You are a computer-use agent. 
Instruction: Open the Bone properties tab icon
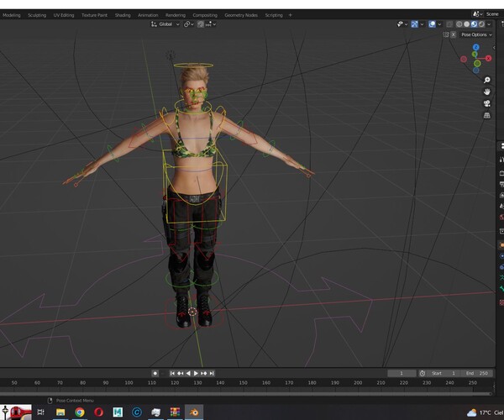tap(501, 289)
